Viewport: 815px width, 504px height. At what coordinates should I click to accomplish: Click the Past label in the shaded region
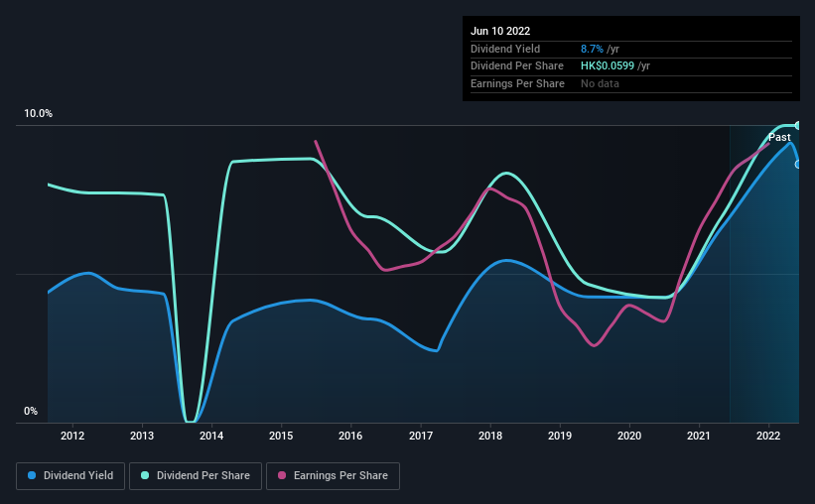779,137
